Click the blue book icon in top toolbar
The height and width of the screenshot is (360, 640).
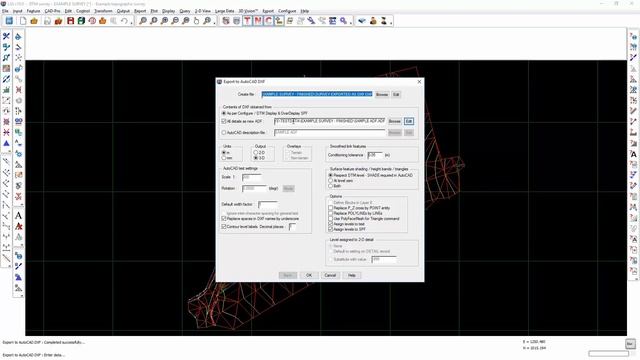pos(362,21)
